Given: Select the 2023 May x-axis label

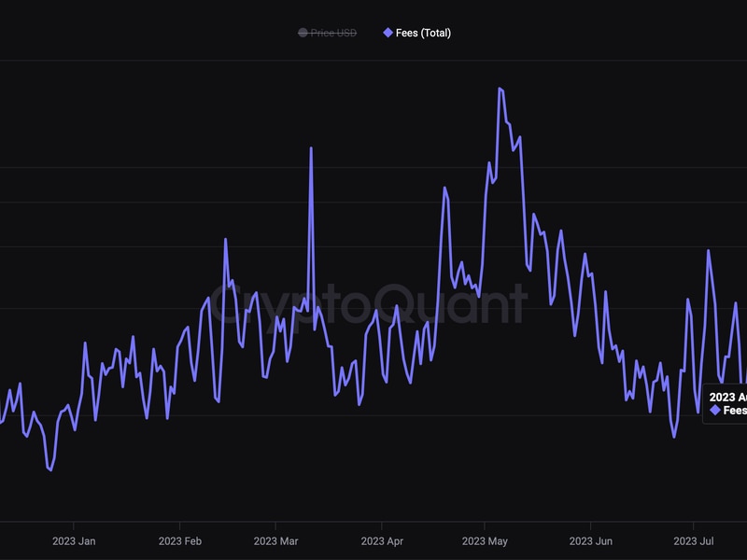Looking at the screenshot, I should click(485, 541).
